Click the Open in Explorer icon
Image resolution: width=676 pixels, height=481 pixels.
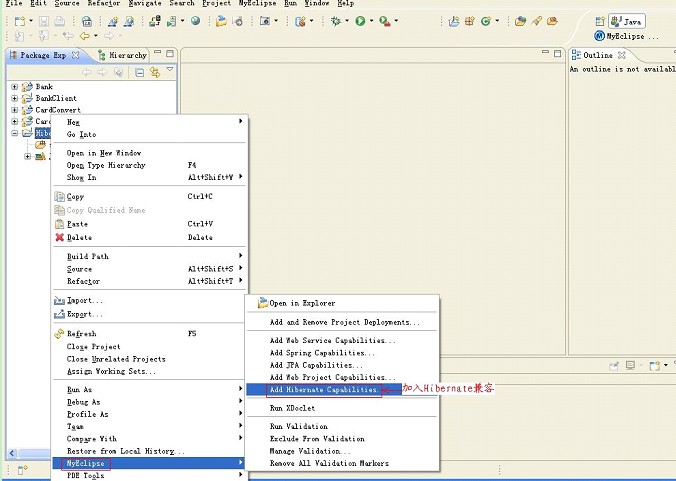coord(263,303)
